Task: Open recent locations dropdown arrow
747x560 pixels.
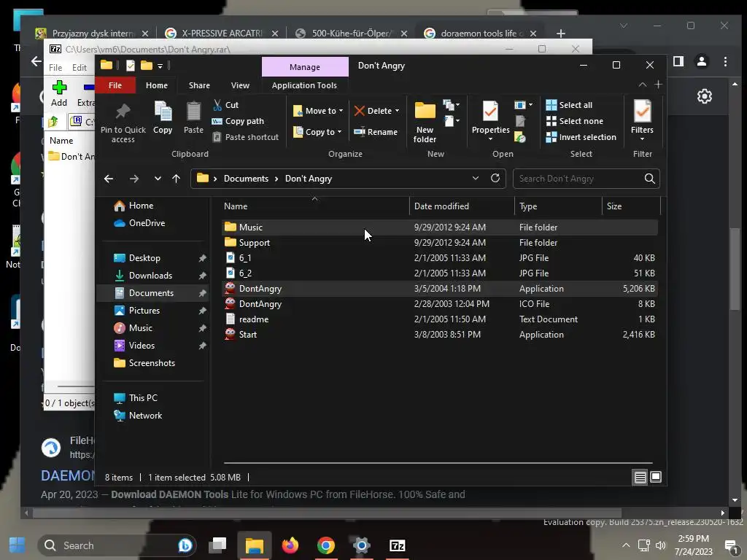Action: click(158, 179)
